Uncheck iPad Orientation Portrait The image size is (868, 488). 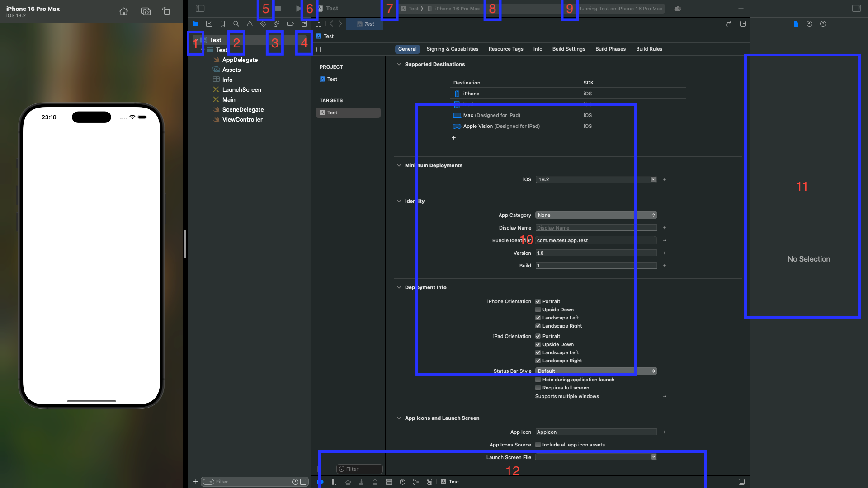[538, 336]
